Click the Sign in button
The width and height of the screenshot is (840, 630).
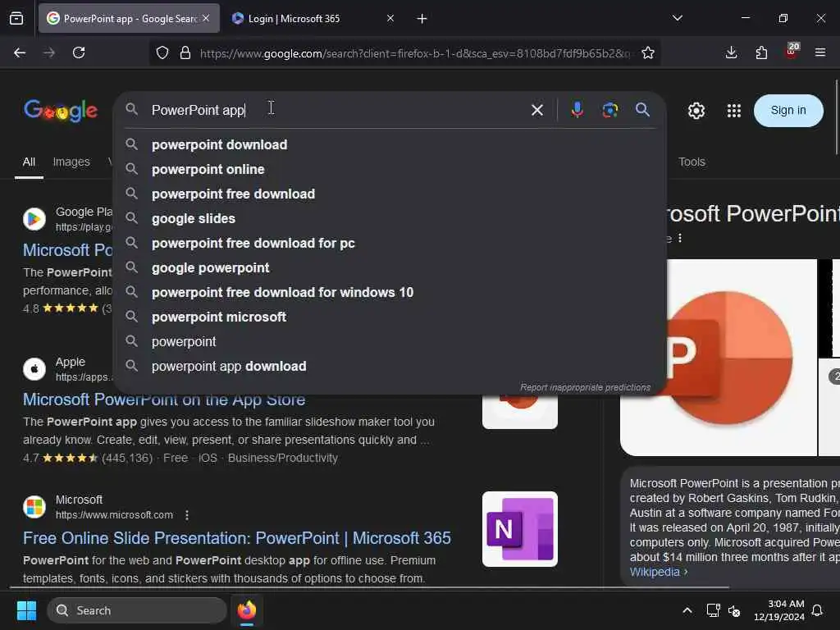pyautogui.click(x=788, y=111)
